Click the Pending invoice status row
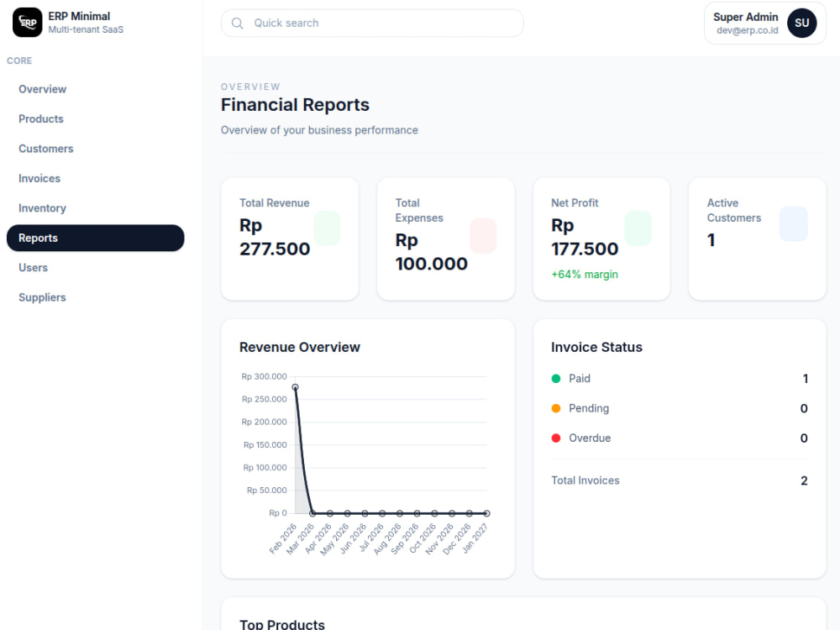 click(x=680, y=408)
